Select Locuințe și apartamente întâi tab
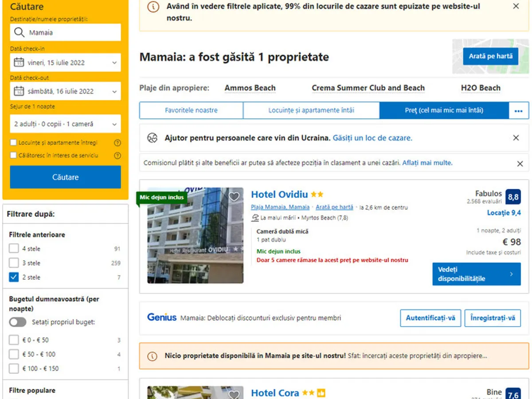532x399 pixels. click(311, 110)
